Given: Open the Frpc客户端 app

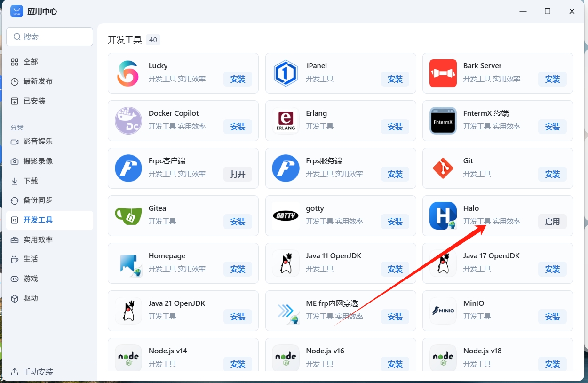Looking at the screenshot, I should coord(238,174).
